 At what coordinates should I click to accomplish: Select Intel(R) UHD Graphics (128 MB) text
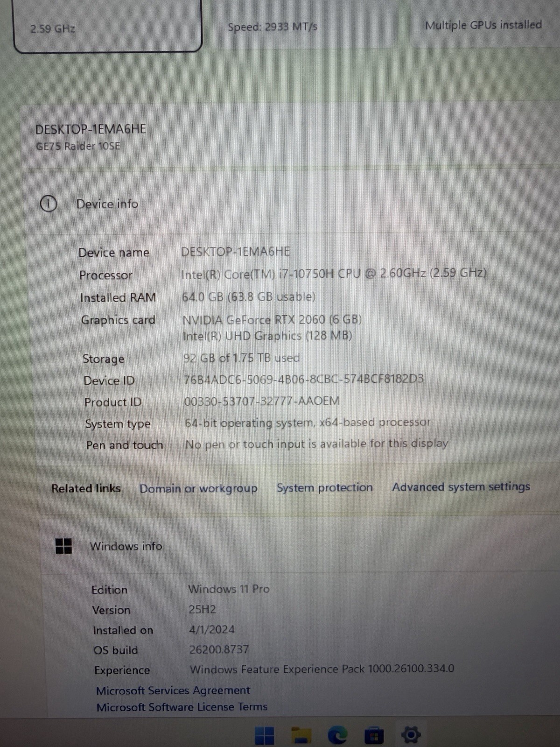pos(267,336)
